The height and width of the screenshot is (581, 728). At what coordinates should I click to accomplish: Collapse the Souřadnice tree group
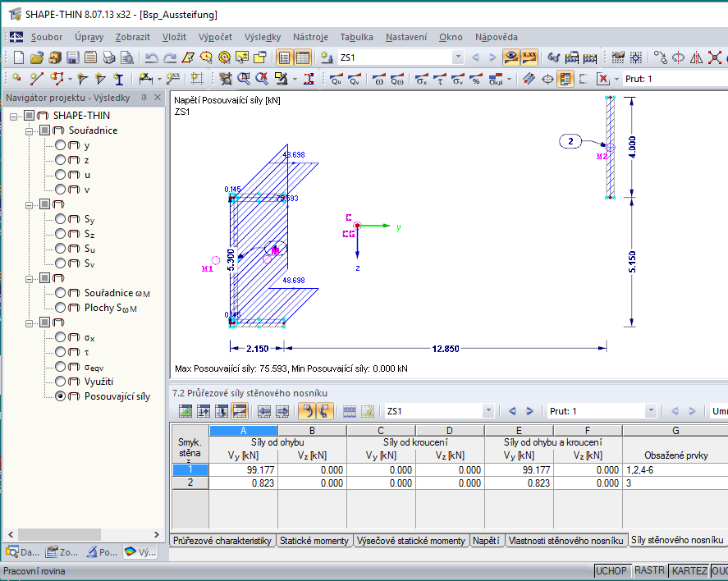point(29,131)
